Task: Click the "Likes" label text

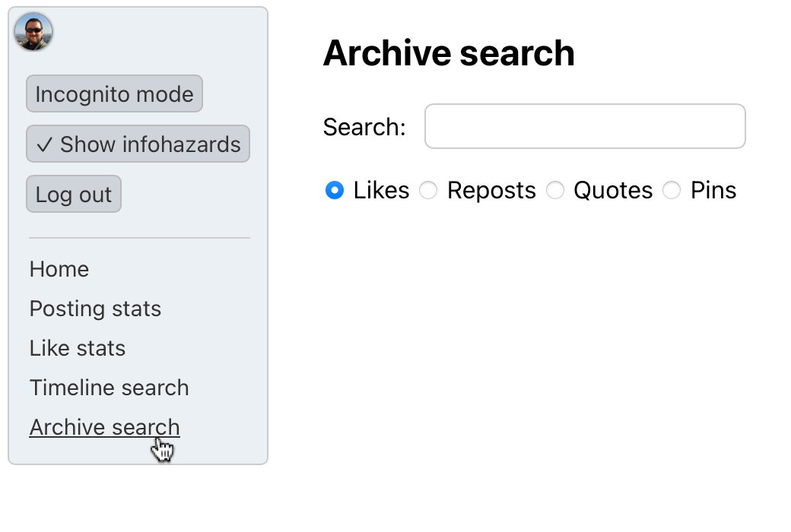Action: 381,190
